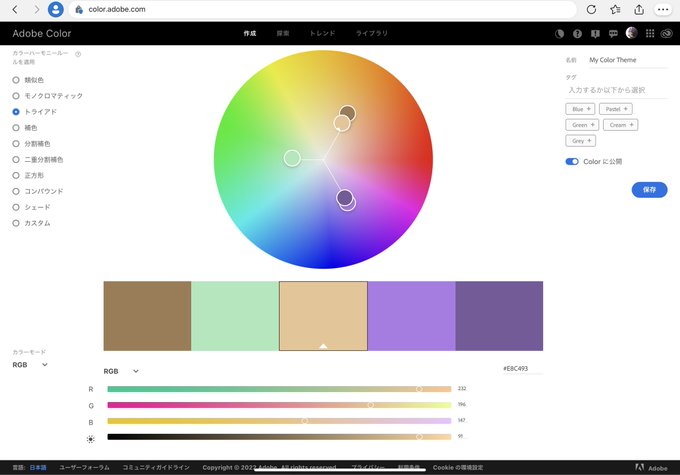Viewport: 680px width, 475px height.
Task: Tap the browser share icon
Action: tap(639, 9)
